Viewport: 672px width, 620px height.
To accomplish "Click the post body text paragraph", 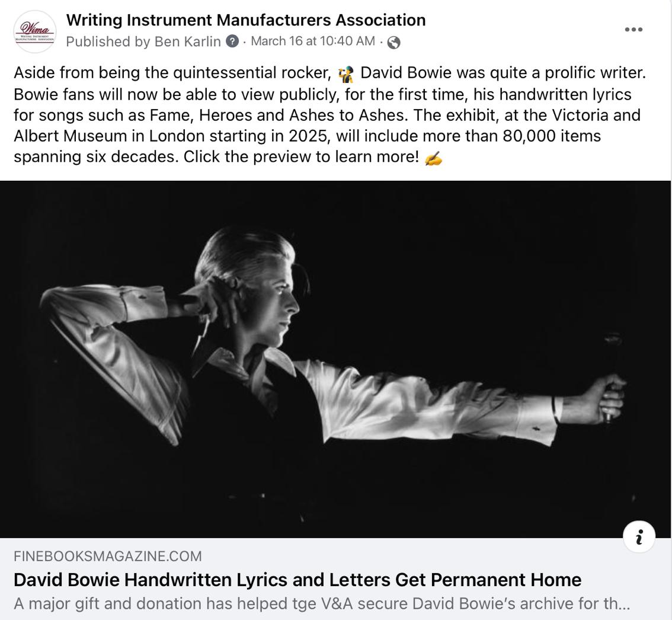I will tap(330, 114).
